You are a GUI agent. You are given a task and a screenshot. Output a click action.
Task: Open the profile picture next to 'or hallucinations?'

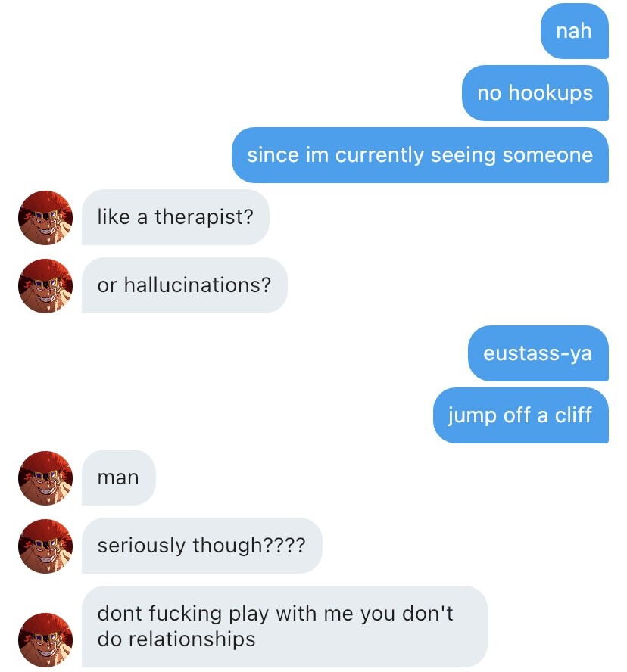(45, 286)
